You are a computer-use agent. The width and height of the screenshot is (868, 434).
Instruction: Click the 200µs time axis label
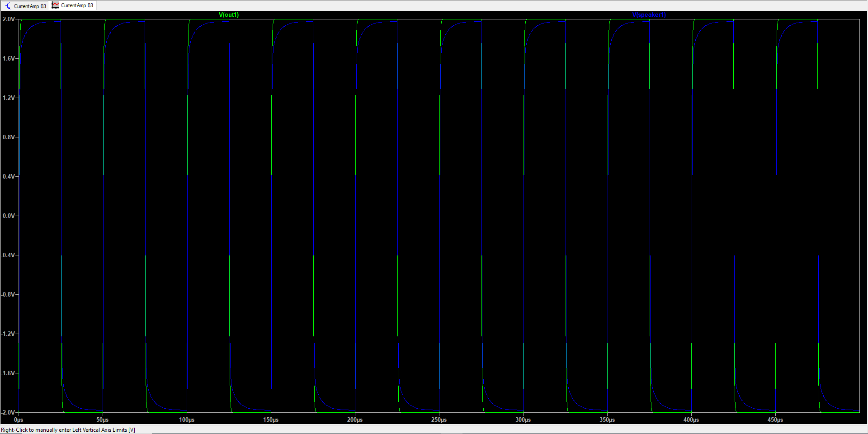pyautogui.click(x=355, y=420)
